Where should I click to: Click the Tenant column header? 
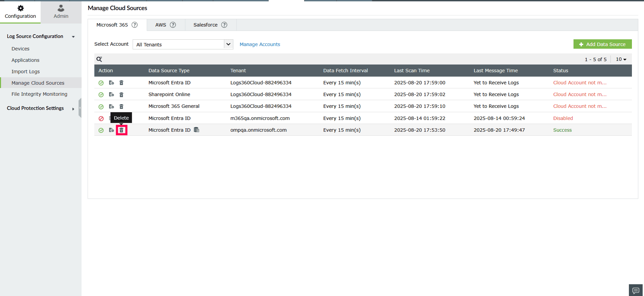[238, 71]
